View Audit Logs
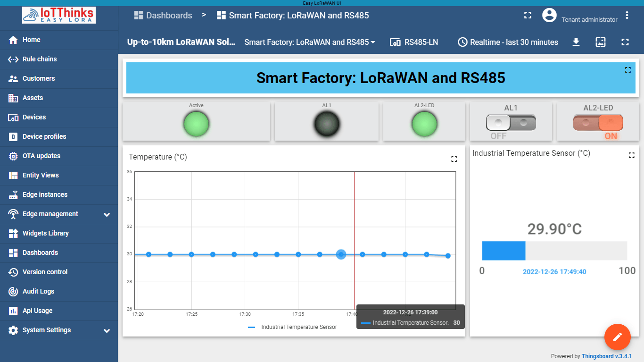The width and height of the screenshot is (644, 362). 38,291
